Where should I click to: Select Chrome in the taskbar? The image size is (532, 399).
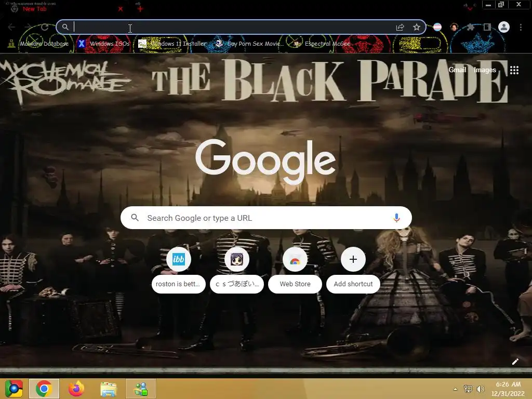tap(44, 389)
